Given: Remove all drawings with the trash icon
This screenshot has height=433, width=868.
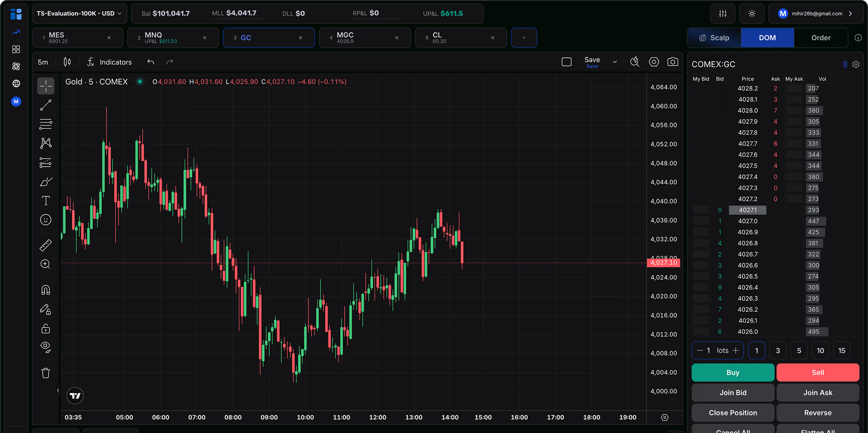Looking at the screenshot, I should tap(46, 373).
